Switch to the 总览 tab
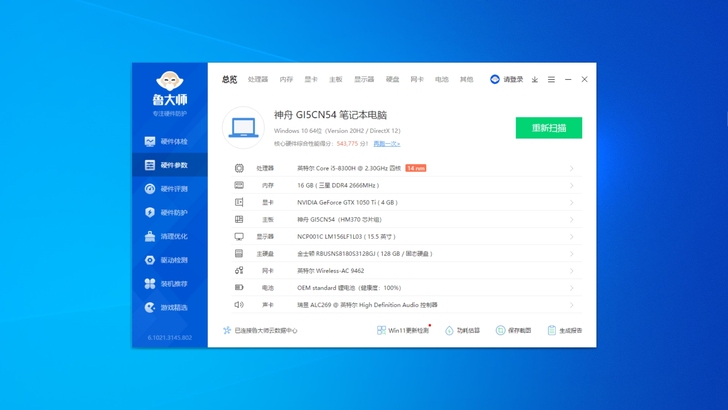Image resolution: width=728 pixels, height=410 pixels. (229, 79)
